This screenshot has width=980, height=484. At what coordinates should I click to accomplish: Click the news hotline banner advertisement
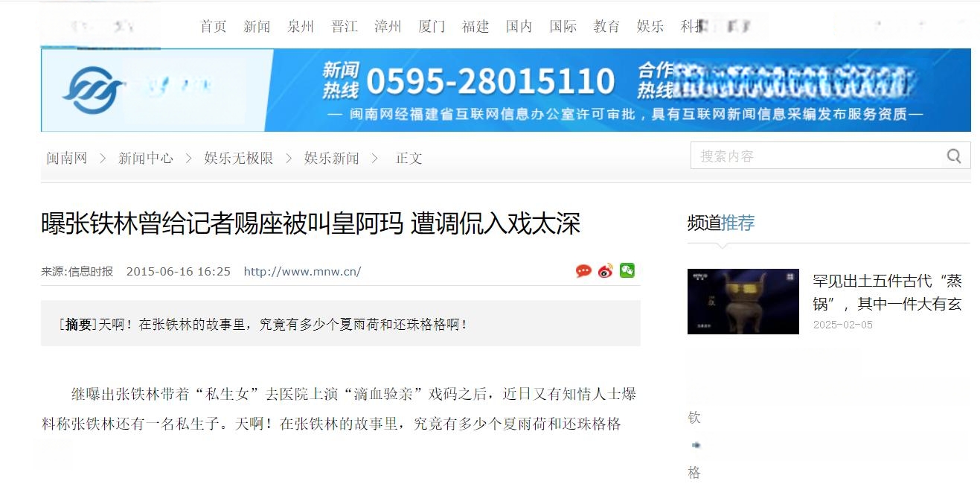[506, 90]
